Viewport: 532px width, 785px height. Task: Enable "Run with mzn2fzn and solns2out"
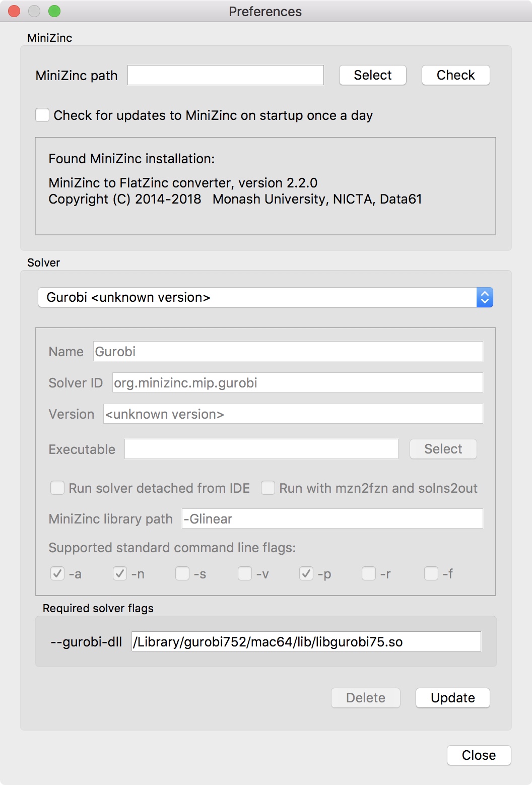268,488
